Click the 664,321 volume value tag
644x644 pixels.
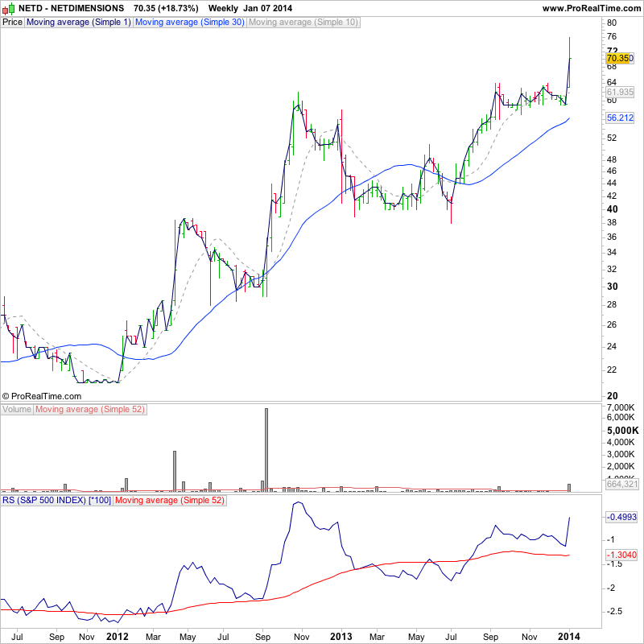[x=621, y=485]
